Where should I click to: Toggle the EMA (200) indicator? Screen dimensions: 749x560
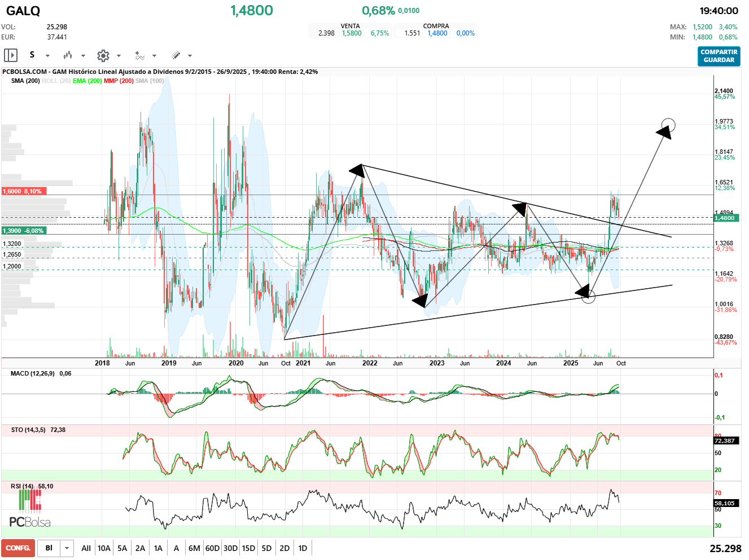coord(87,81)
